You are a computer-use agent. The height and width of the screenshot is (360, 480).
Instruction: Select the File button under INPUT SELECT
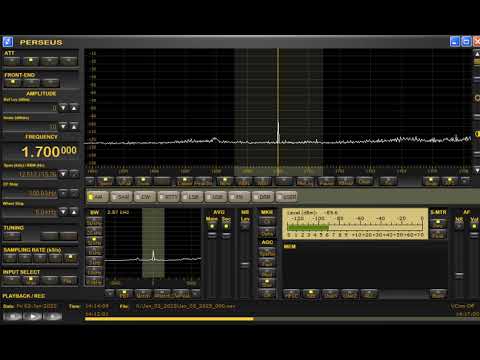(68, 280)
